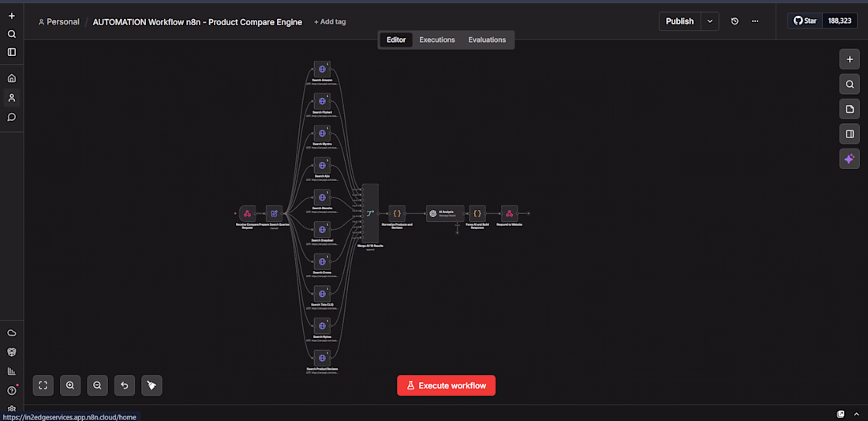Select the Search Nykaa node

coord(322,326)
